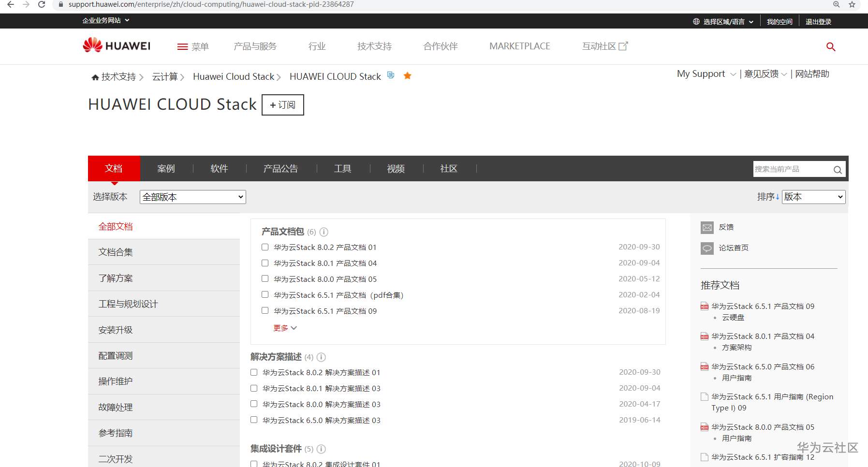
Task: Click the red site search magnifier icon
Action: [831, 46]
